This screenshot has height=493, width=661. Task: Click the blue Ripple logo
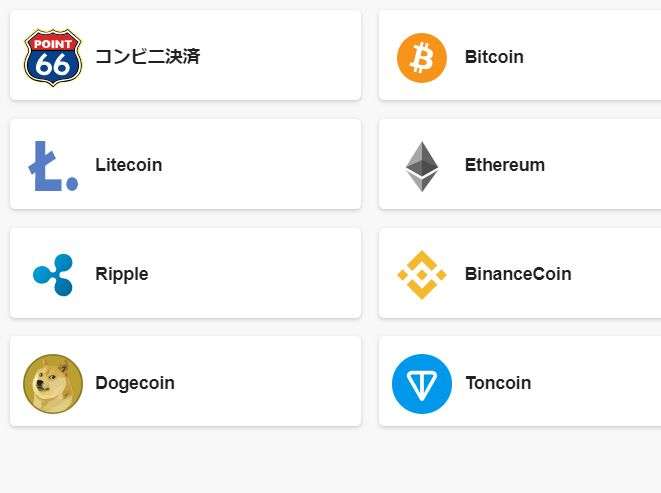tap(53, 275)
